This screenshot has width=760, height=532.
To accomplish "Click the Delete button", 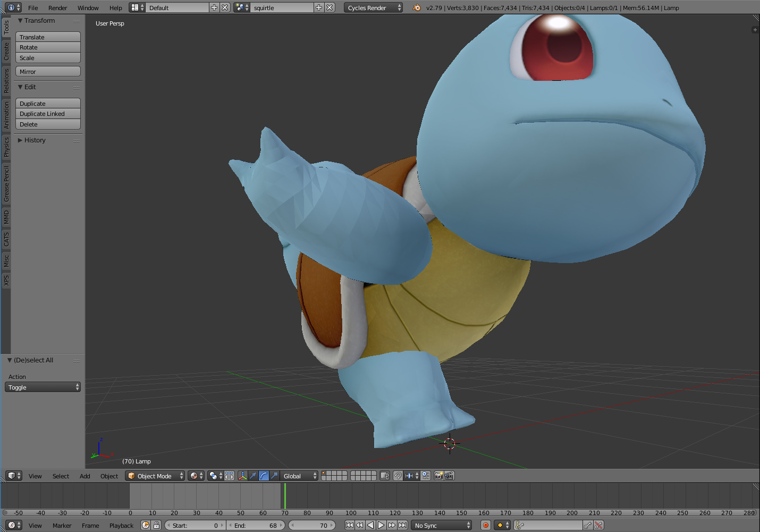I will [48, 124].
